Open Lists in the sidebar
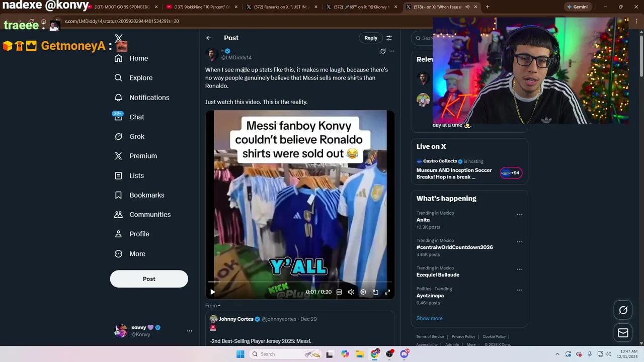This screenshot has width=644, height=362. pyautogui.click(x=129, y=175)
